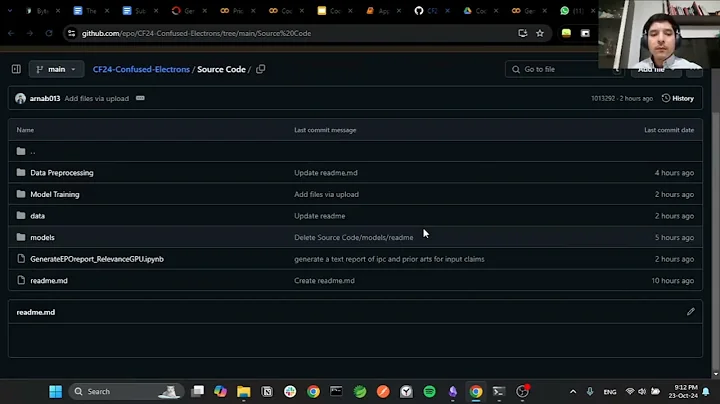View site information icon in address bar
Viewport: 720px width, 404px height.
[x=71, y=34]
